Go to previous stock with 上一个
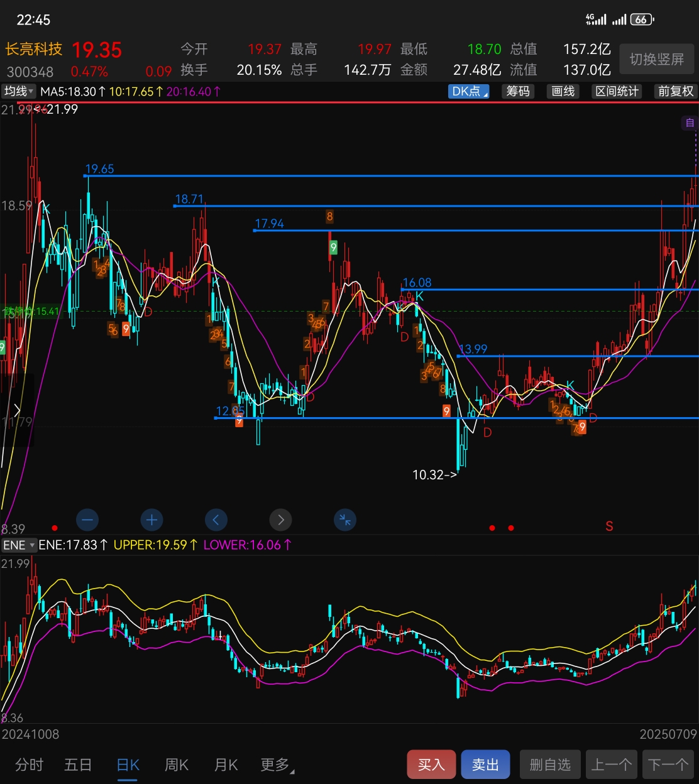699x784 pixels. tap(612, 765)
